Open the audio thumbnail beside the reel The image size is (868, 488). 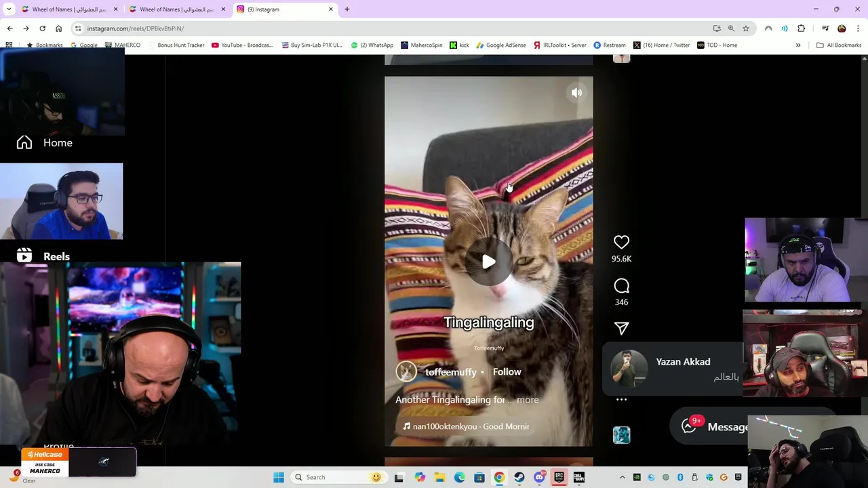(621, 435)
